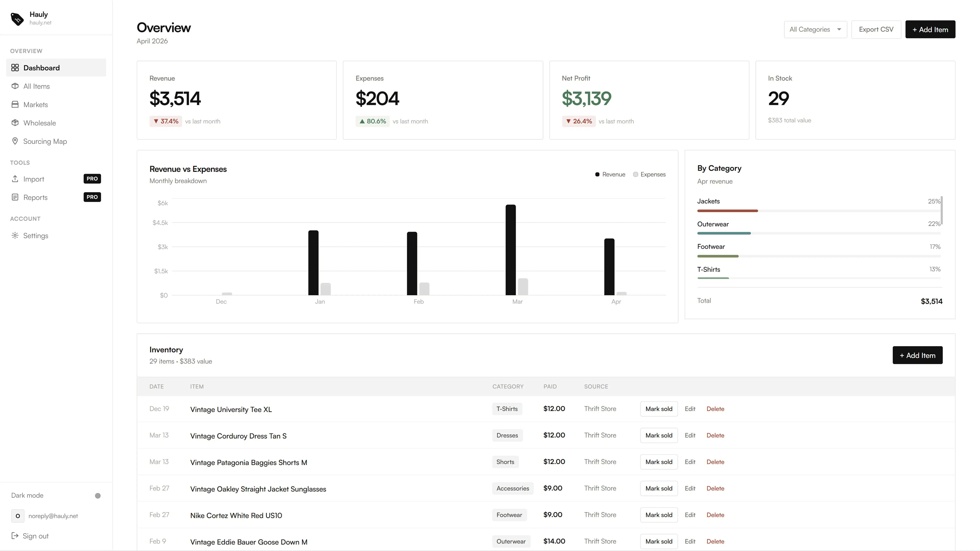Edit the Vintage Oakley Straight Jacket Sunglasses row

coord(690,488)
